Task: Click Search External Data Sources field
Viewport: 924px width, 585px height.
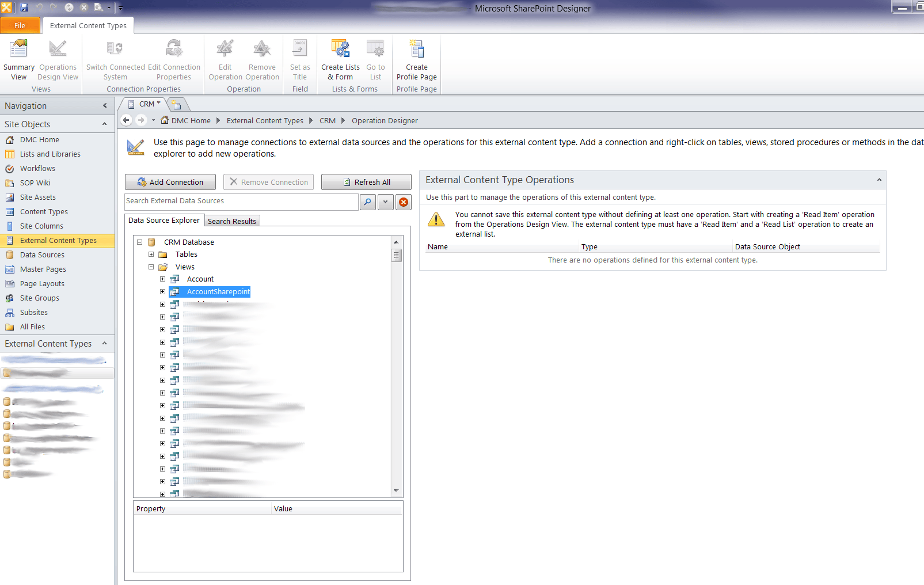Action: tap(242, 202)
